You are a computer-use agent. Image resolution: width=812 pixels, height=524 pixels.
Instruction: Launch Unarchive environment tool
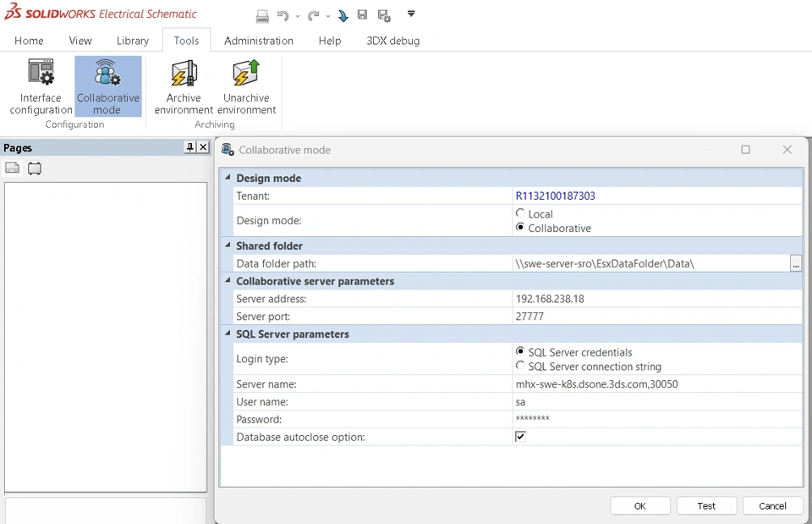point(246,86)
